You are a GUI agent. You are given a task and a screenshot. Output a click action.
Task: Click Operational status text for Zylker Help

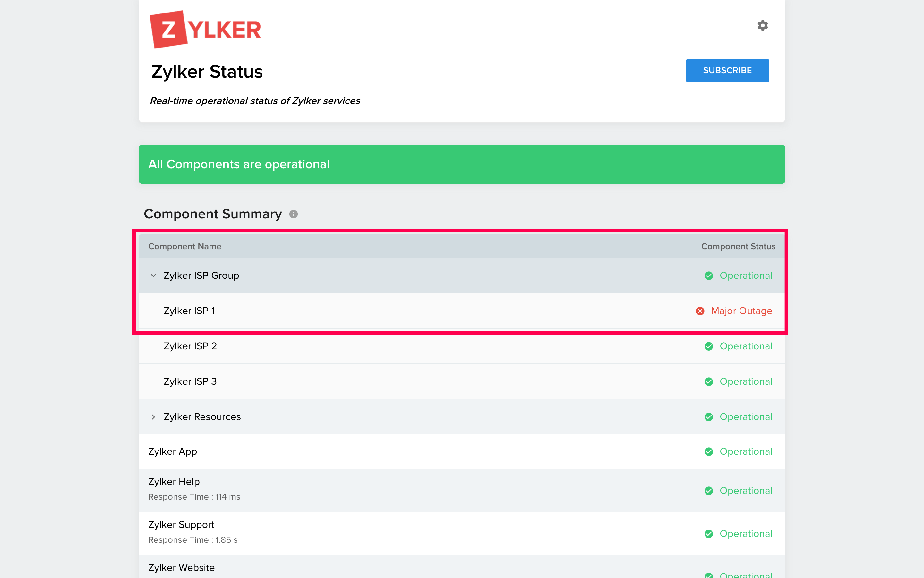click(x=746, y=490)
